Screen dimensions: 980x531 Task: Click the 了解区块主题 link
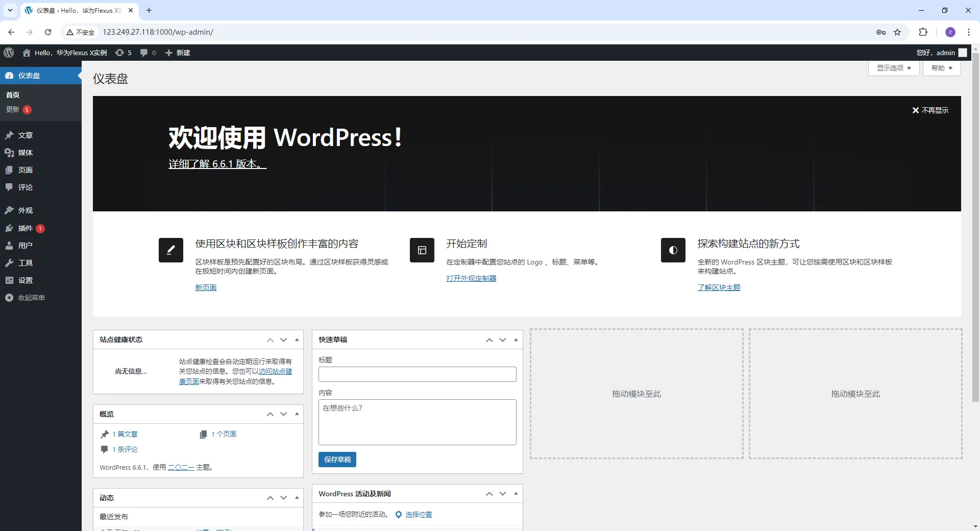pos(719,287)
